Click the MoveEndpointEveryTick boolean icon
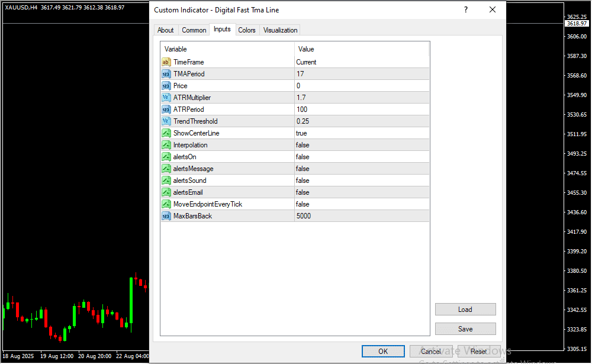The height and width of the screenshot is (364, 592). 166,204
